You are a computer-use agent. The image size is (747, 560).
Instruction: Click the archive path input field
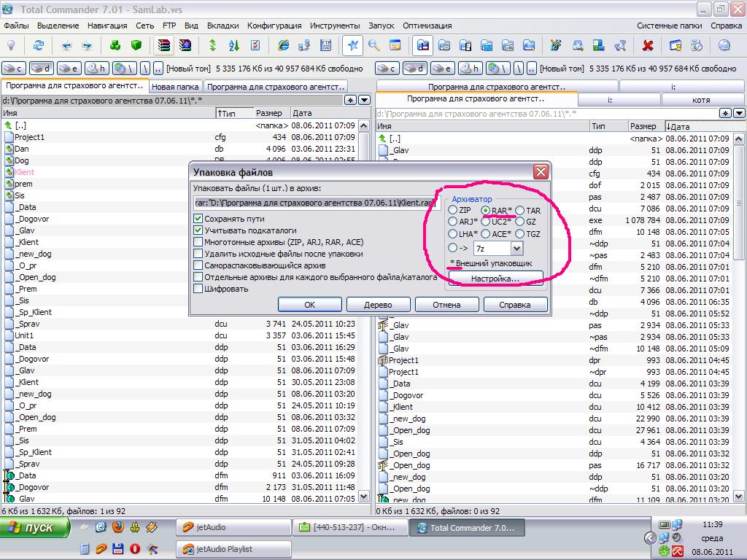pos(317,203)
